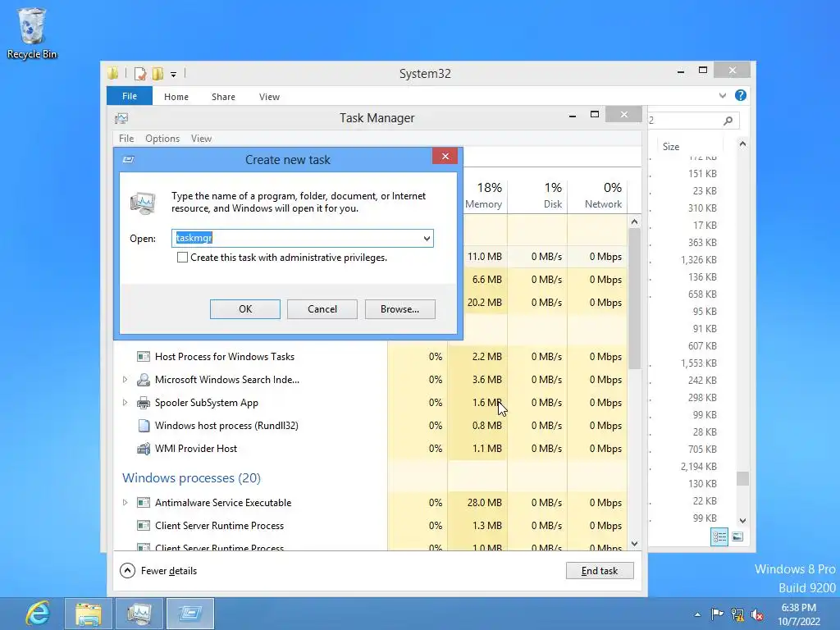Click the OK button
Screen dimensions: 840x630
(244, 309)
